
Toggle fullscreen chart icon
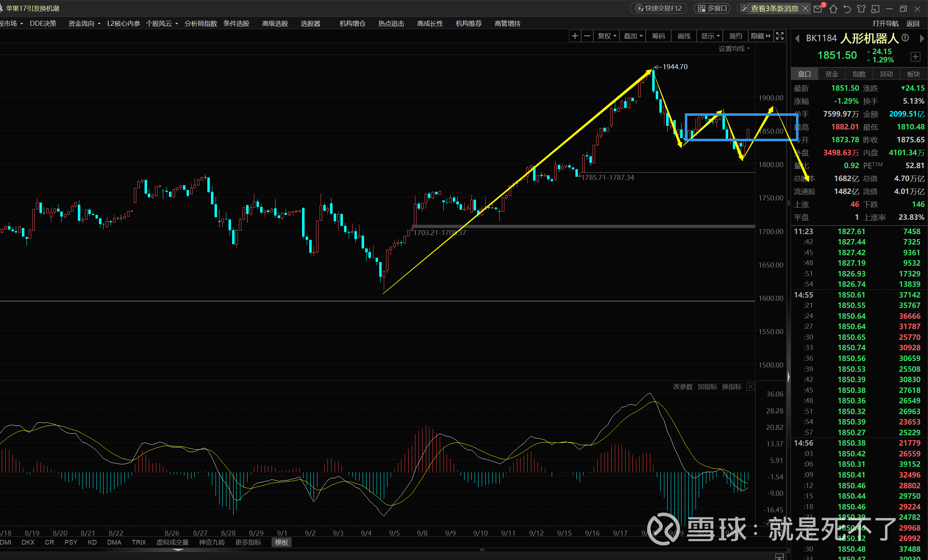click(779, 36)
